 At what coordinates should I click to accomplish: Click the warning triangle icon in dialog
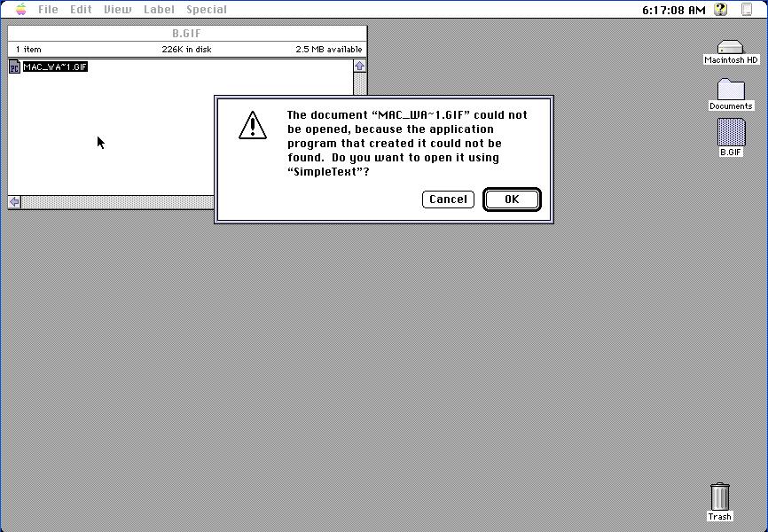(x=253, y=125)
